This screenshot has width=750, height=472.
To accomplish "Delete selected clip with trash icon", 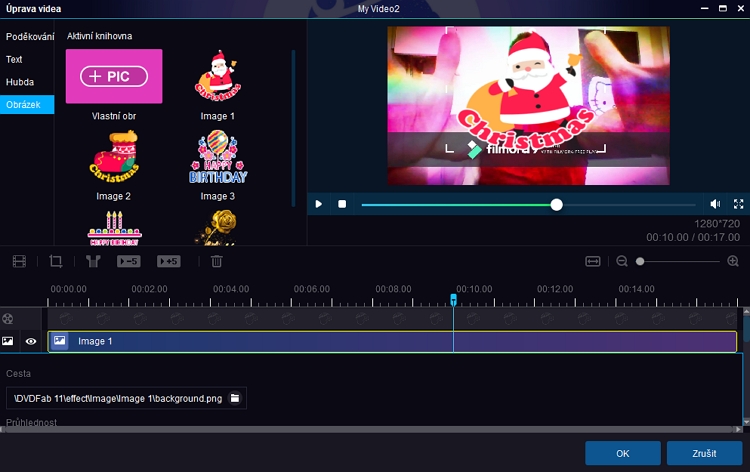I will pos(217,262).
